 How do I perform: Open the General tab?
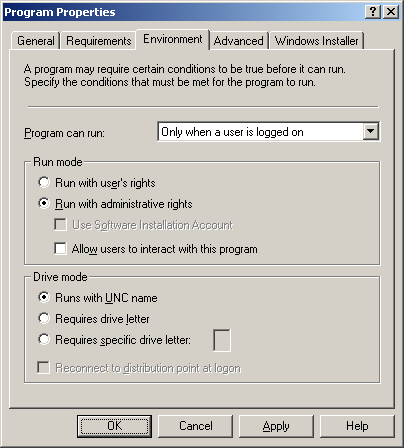tap(36, 41)
